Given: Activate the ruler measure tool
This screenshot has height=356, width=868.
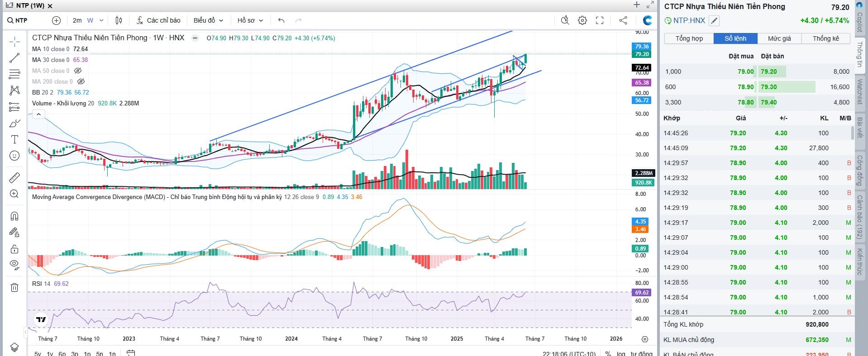Looking at the screenshot, I should pos(14,177).
